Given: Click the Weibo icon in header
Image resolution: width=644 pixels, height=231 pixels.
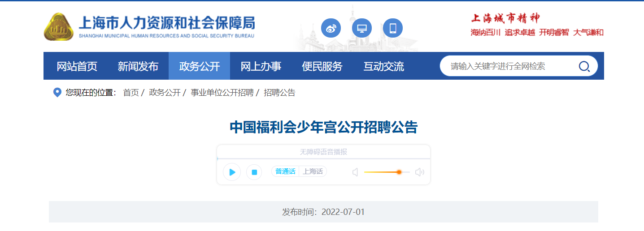Looking at the screenshot, I should click(x=331, y=28).
